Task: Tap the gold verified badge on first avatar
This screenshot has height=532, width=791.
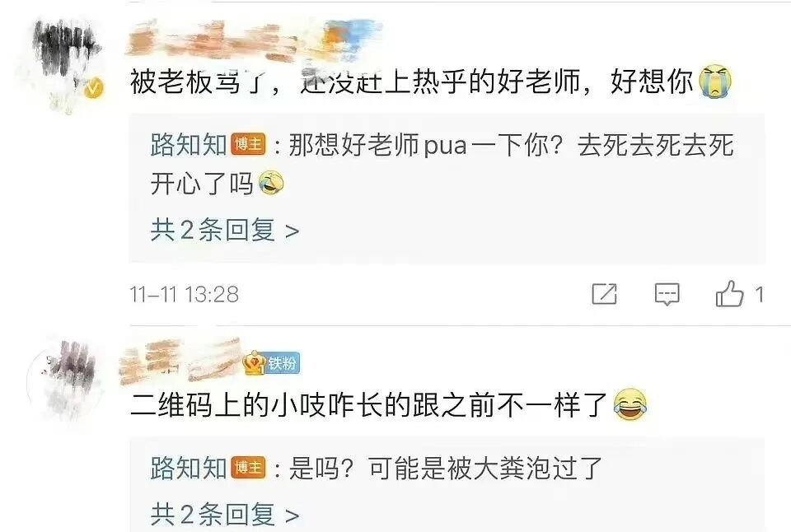Action: click(x=93, y=89)
